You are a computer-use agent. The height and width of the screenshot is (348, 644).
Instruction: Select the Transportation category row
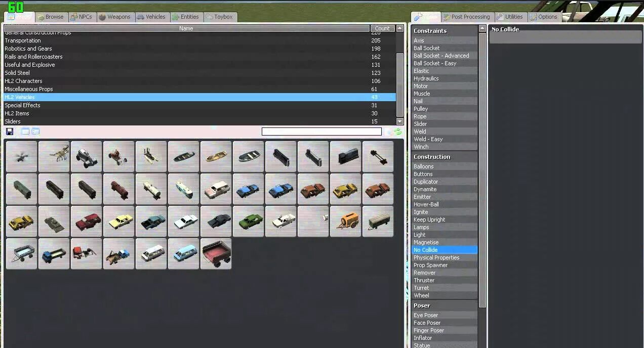[199, 40]
